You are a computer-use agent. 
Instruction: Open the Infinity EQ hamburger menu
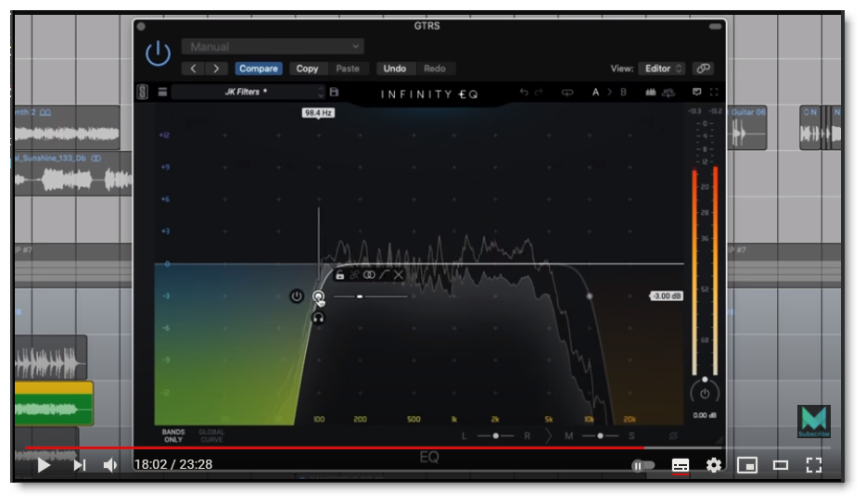pyautogui.click(x=162, y=92)
